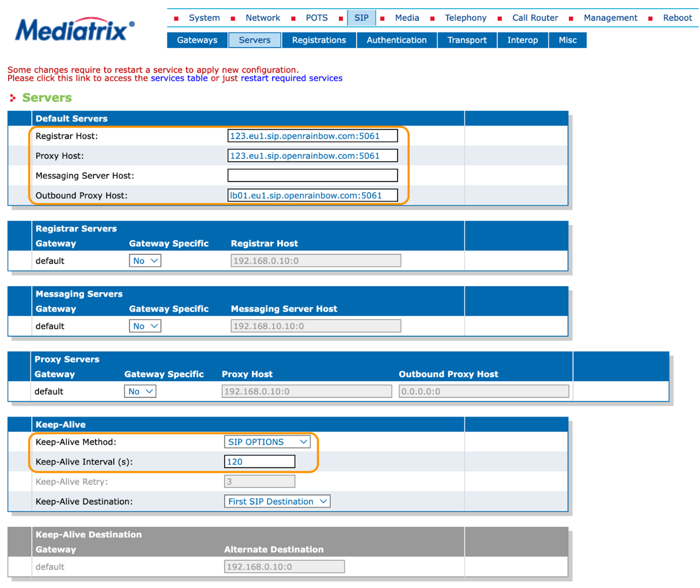Open the Reboot menu item

click(x=677, y=18)
